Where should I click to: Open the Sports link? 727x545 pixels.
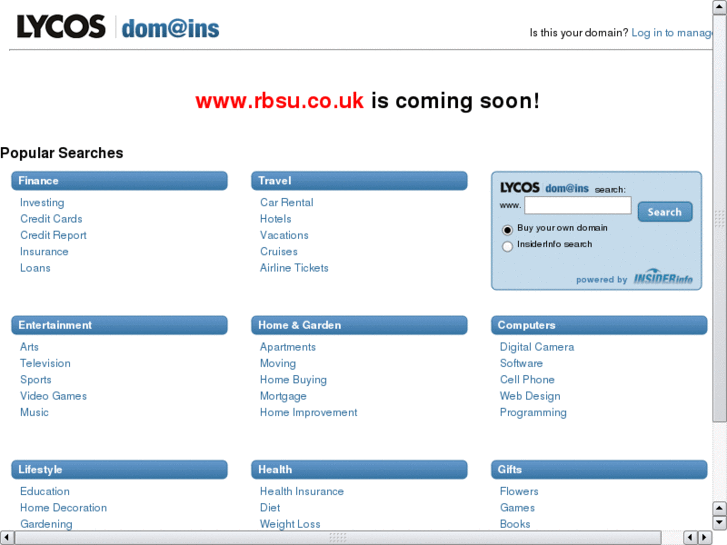pos(36,380)
